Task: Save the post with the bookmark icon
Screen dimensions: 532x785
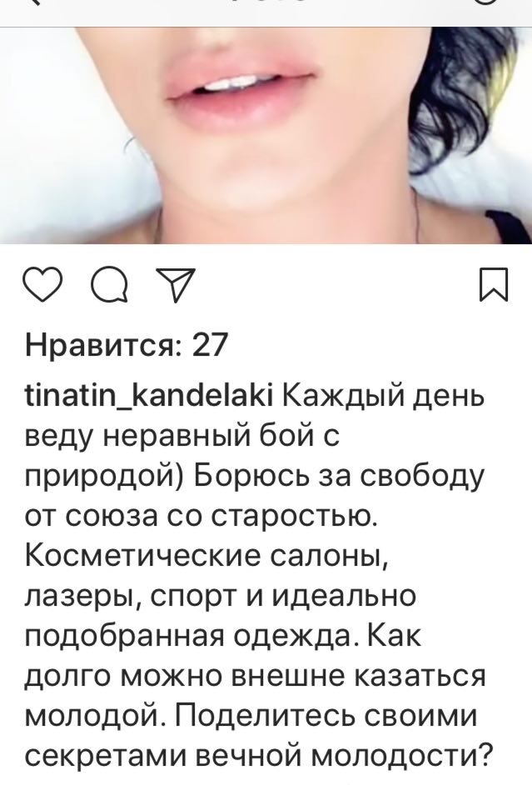Action: [x=494, y=285]
